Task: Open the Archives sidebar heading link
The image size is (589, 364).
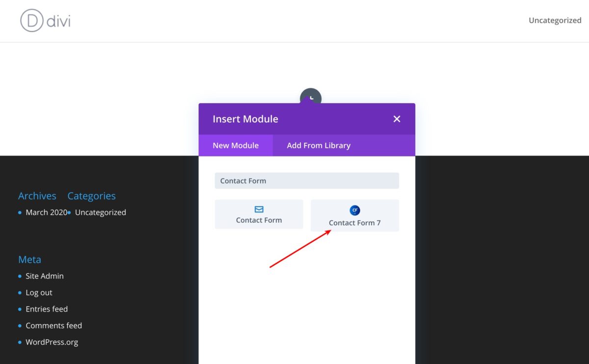Action: point(37,195)
